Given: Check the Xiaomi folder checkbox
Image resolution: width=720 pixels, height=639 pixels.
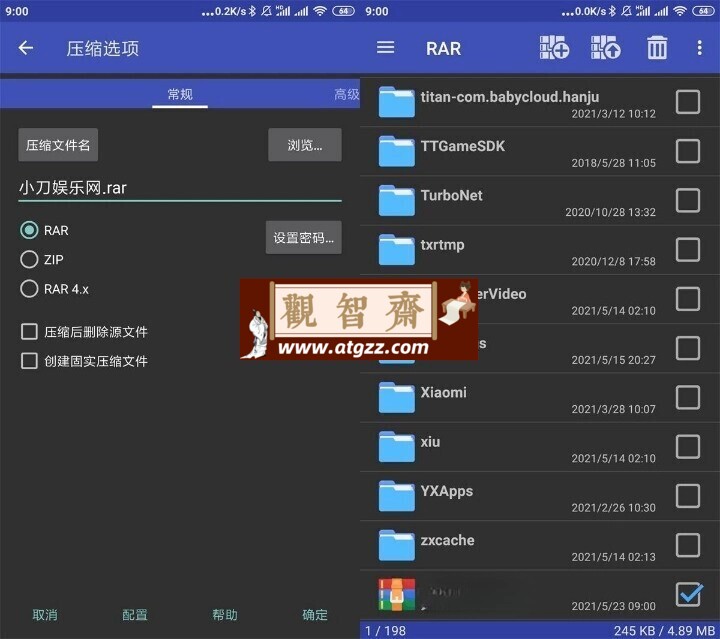Looking at the screenshot, I should (688, 397).
